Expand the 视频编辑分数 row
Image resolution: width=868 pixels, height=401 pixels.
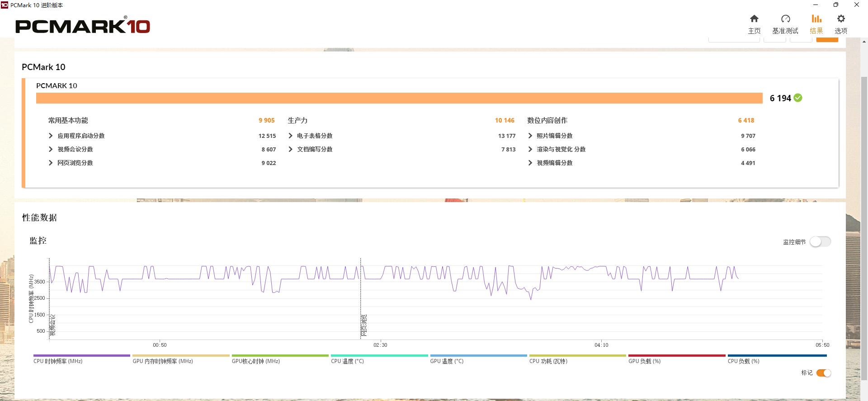[x=530, y=163]
